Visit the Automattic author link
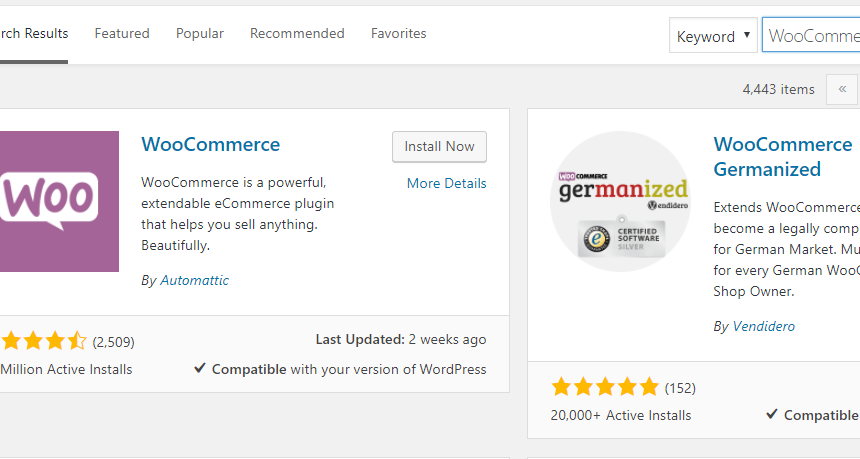The height and width of the screenshot is (459, 860). coord(194,280)
